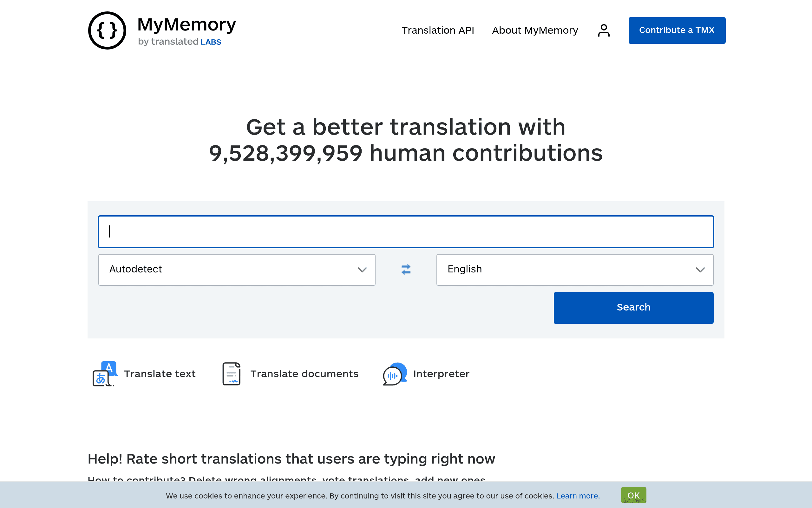Click the Translate documents icon
The height and width of the screenshot is (508, 812).
(x=232, y=374)
